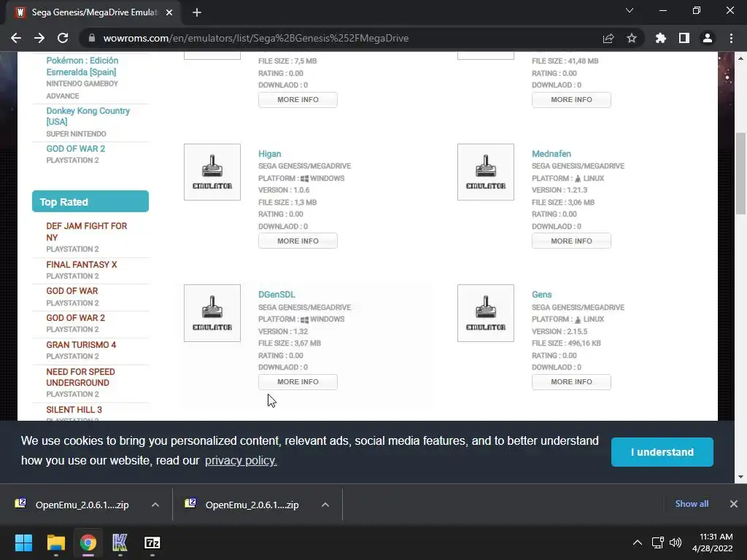Select the Sega Genesis/MegaDrive Emulator tab
The width and height of the screenshot is (747, 560).
coord(93,12)
